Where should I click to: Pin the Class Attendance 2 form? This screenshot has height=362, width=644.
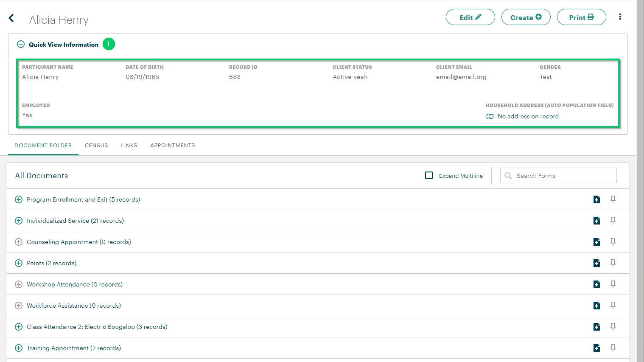point(613,326)
